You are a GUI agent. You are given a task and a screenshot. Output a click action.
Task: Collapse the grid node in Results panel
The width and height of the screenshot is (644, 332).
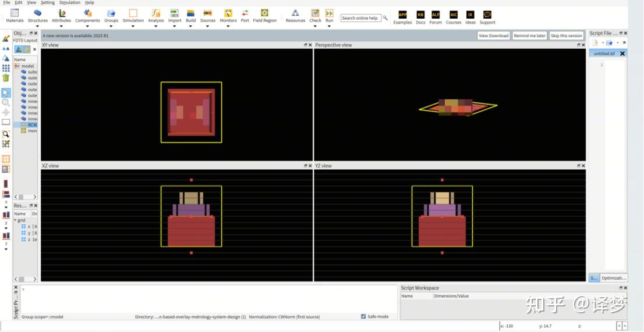tap(15, 220)
